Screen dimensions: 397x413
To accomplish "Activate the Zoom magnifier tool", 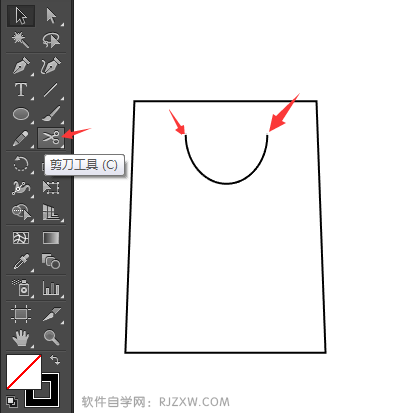I will [51, 338].
